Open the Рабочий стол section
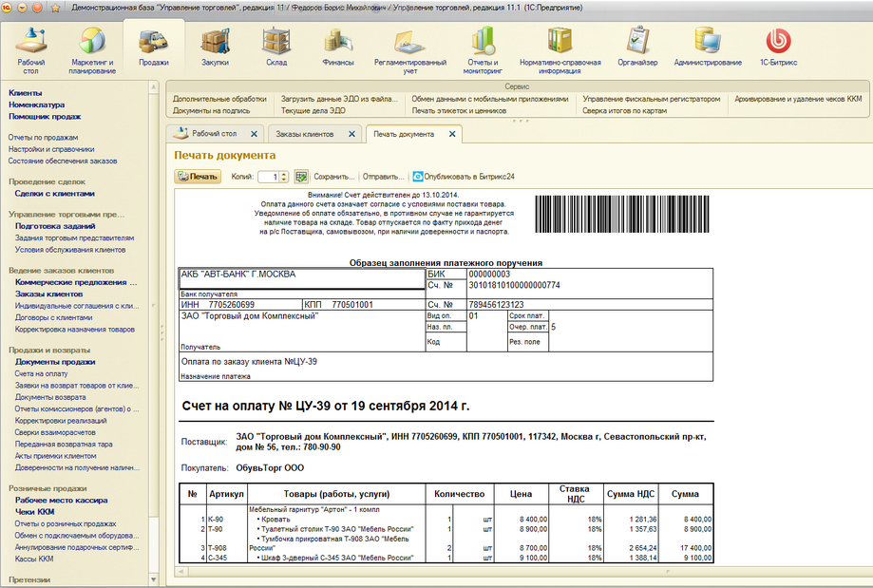 [30, 50]
